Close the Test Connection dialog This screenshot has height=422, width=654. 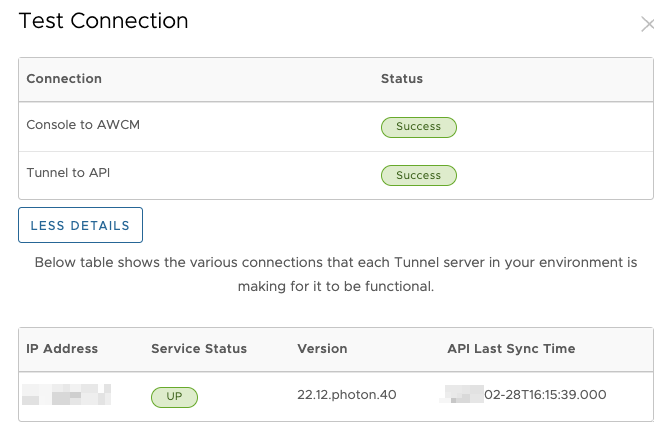(x=647, y=24)
